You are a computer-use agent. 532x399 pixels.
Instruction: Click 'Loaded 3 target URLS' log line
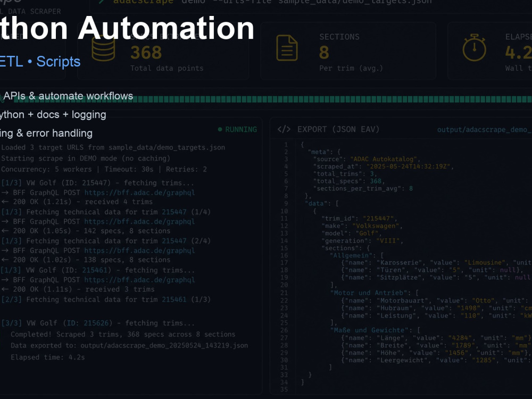click(x=113, y=147)
